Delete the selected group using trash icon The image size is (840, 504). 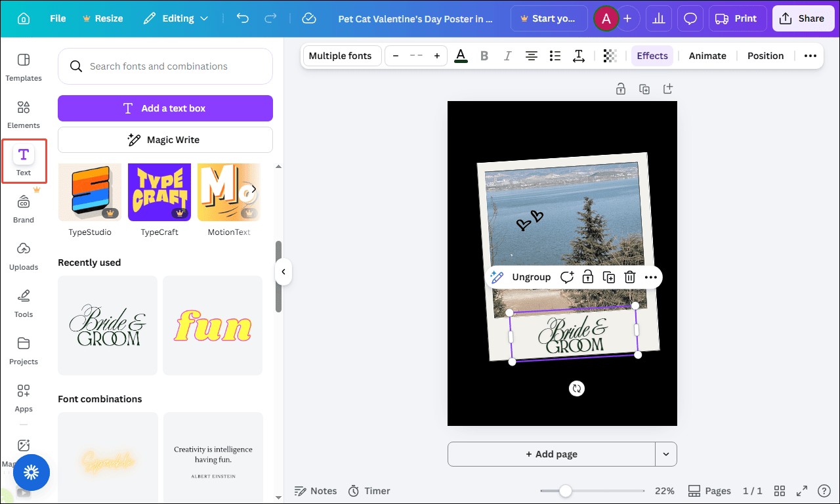point(629,277)
